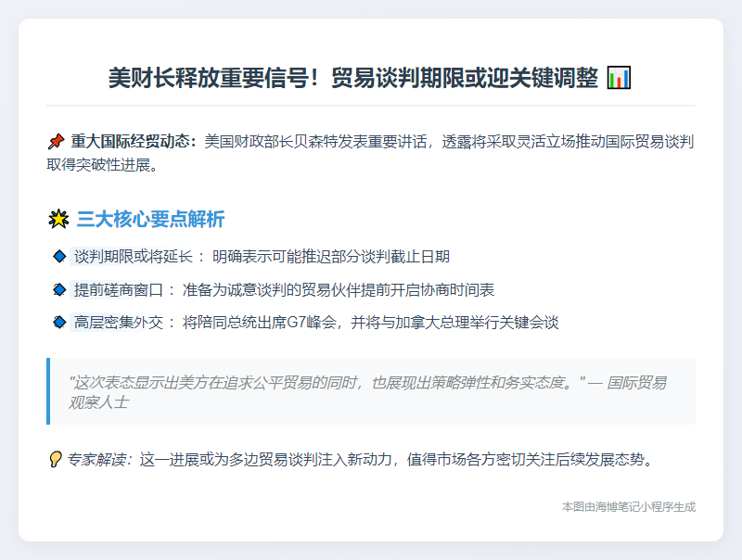Click text 取得突破性进展。
Screen dimensions: 742x560
(102, 165)
